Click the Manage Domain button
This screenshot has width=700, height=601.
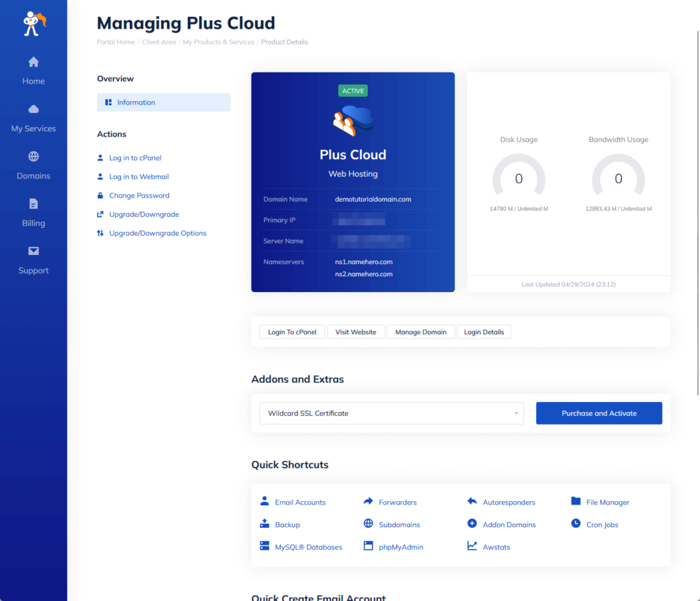420,332
